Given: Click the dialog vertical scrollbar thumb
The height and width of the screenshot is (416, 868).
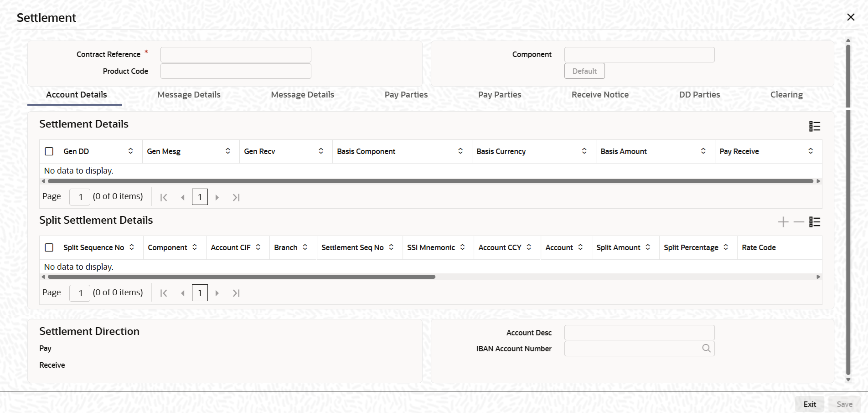Looking at the screenshot, I should point(848,210).
